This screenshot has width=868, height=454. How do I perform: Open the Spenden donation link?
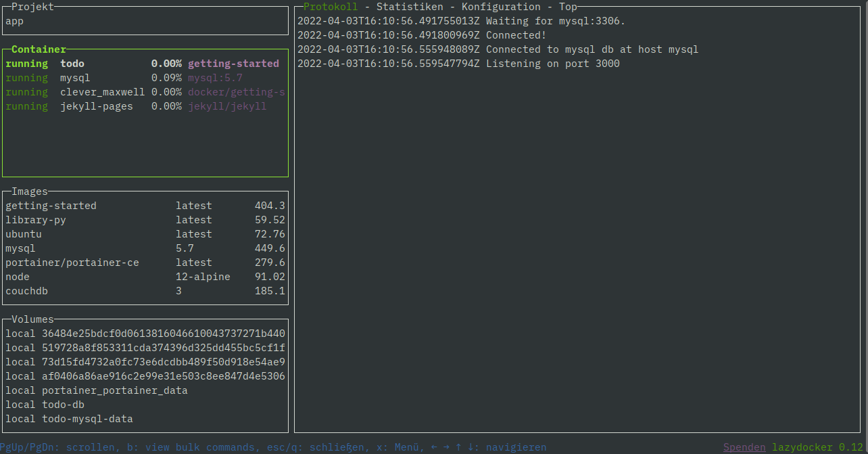[x=744, y=447]
